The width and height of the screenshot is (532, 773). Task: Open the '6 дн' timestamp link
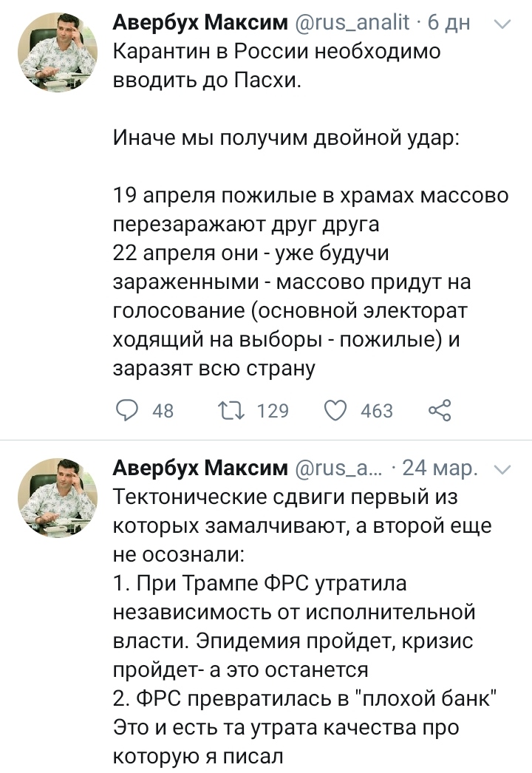click(449, 24)
